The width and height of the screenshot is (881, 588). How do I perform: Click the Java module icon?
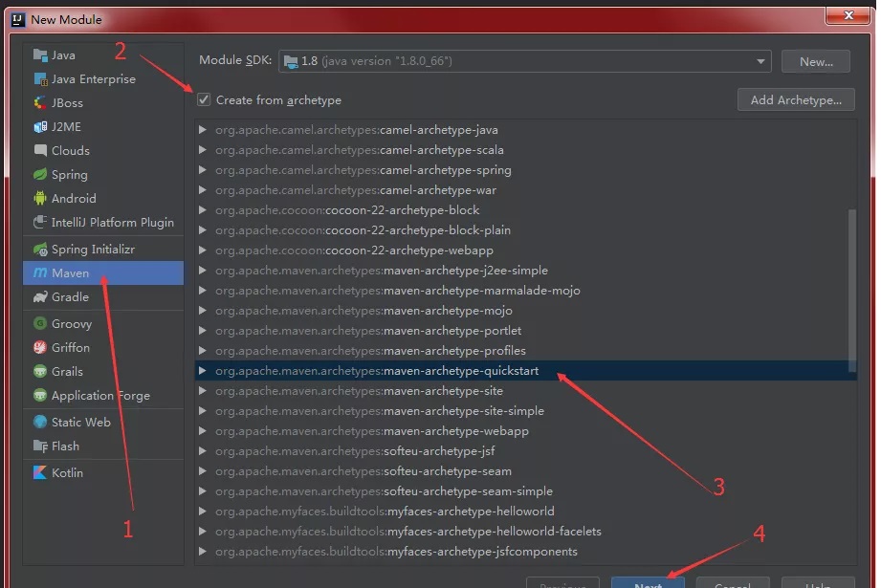pos(40,55)
